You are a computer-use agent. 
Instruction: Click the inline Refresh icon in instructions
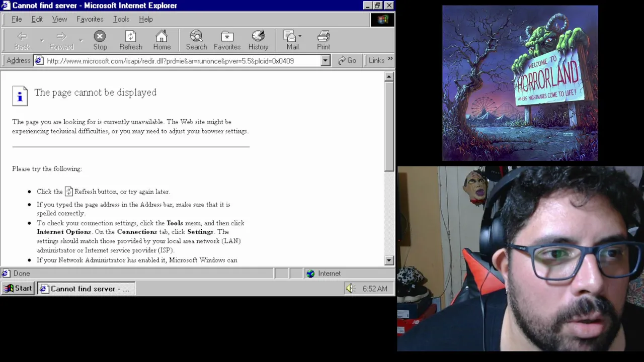[x=69, y=192]
